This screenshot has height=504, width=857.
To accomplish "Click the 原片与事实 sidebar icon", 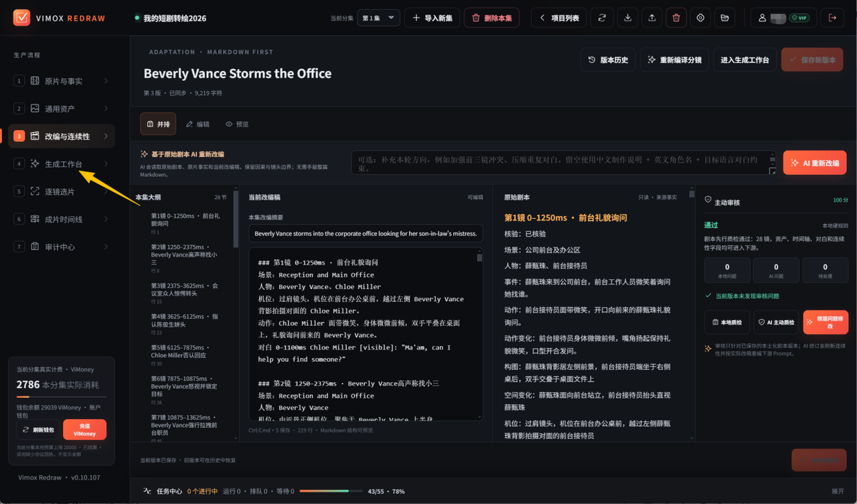I will [x=35, y=81].
